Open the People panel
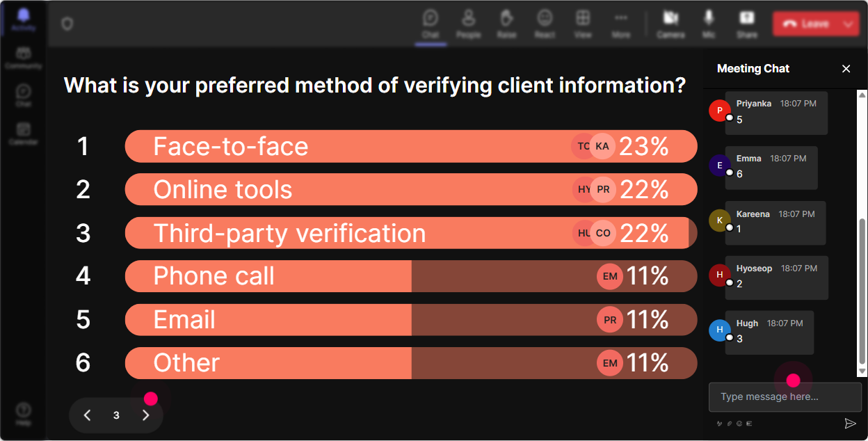Image resolution: width=868 pixels, height=441 pixels. click(468, 24)
